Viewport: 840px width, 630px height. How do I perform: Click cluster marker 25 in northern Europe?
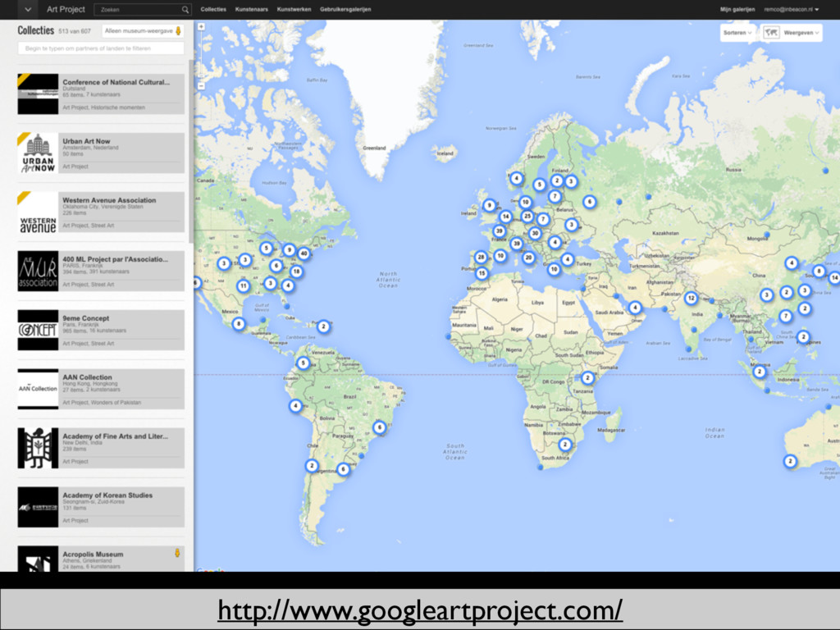pyautogui.click(x=527, y=217)
